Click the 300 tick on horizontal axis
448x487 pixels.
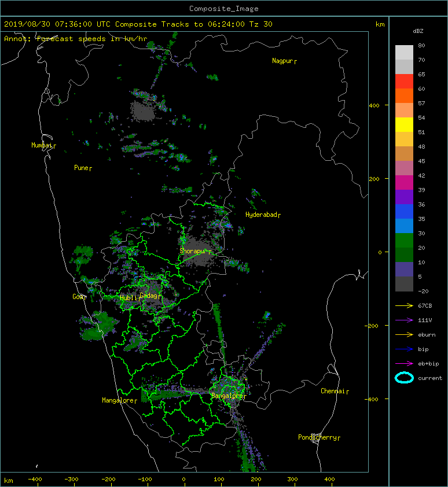292,479
